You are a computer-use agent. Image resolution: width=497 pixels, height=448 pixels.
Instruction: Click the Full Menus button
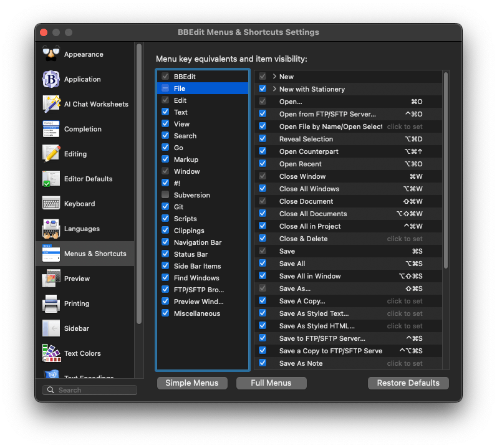tap(271, 383)
